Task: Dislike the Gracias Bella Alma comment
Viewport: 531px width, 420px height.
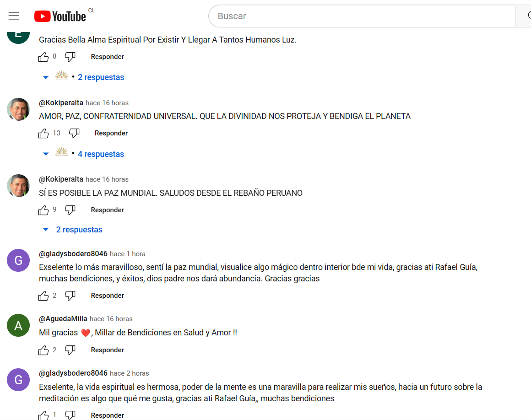Action: point(70,57)
